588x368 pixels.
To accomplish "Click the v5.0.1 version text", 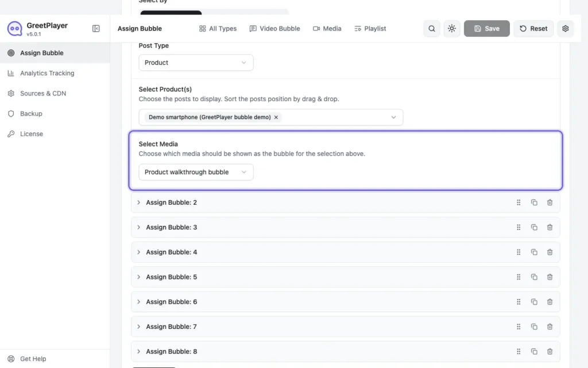I will pyautogui.click(x=34, y=34).
